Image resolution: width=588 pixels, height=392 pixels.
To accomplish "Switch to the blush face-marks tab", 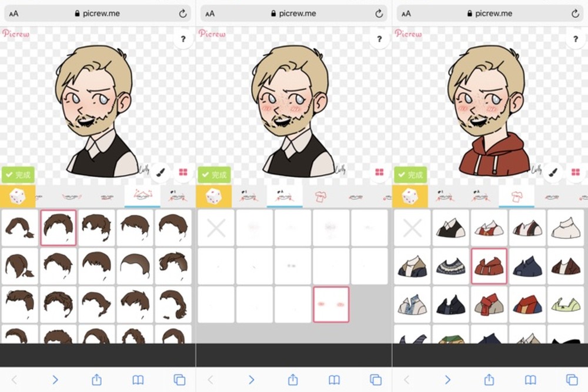I will click(285, 195).
